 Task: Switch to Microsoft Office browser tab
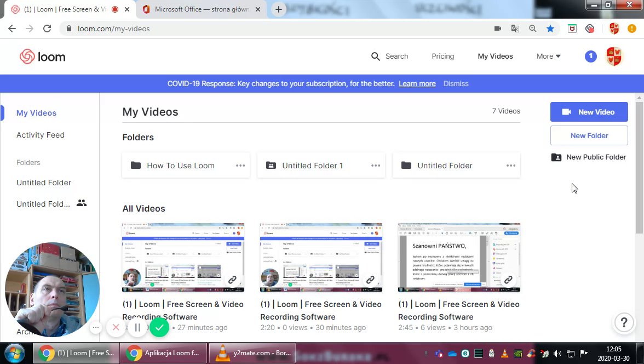pyautogui.click(x=202, y=9)
